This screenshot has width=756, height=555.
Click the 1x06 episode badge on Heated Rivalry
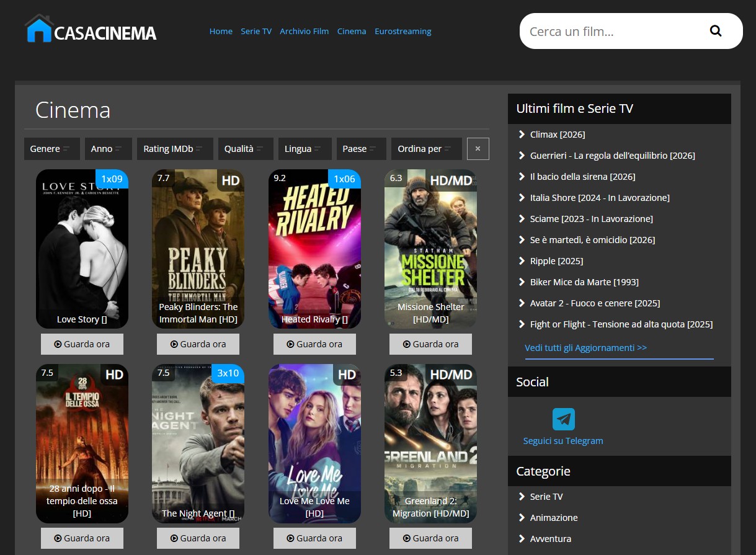tap(344, 179)
